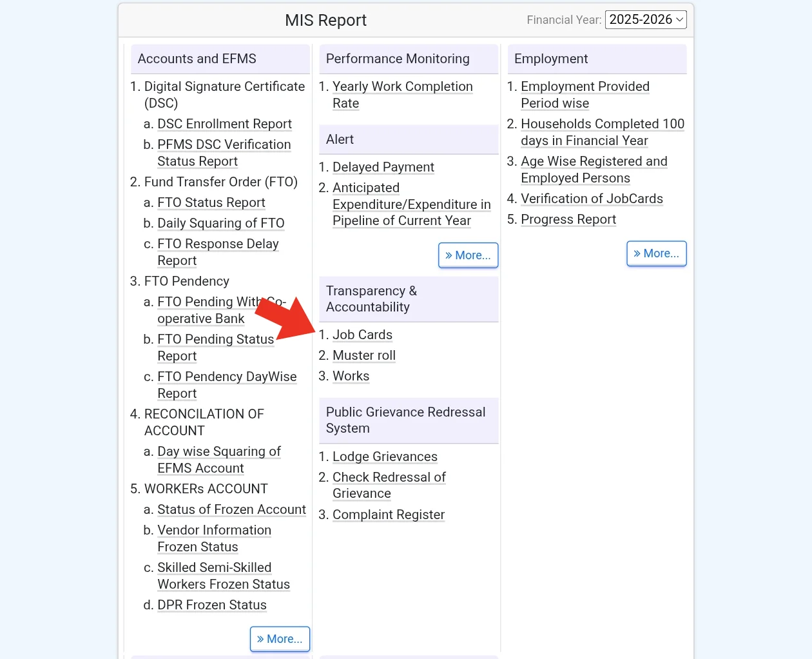Open Employment Provided Period wise
Image resolution: width=812 pixels, height=659 pixels.
click(x=585, y=86)
